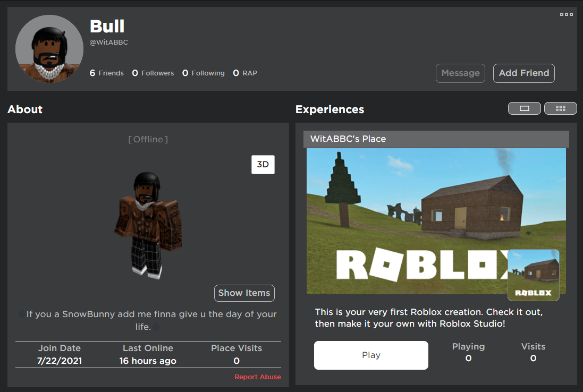Show Items worn by avatar
Image resolution: width=583 pixels, height=392 pixels.
click(244, 293)
